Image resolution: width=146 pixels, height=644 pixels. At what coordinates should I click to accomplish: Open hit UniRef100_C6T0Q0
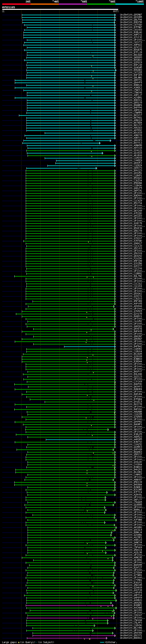tap(131, 25)
